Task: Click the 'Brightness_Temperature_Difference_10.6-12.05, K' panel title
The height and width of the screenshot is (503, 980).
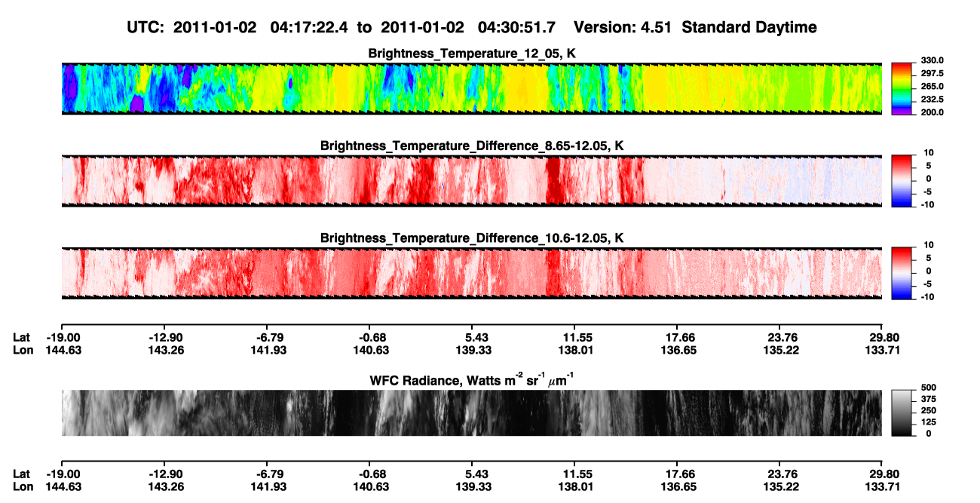Action: pos(472,238)
